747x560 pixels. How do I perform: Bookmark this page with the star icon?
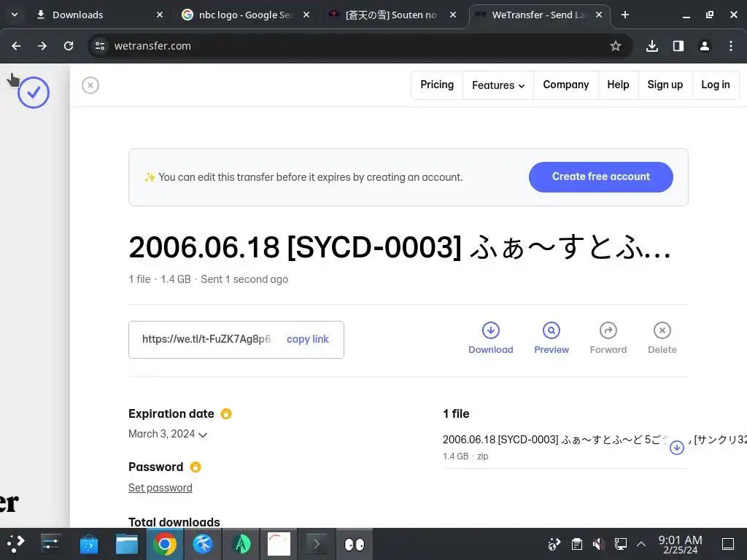click(x=616, y=46)
